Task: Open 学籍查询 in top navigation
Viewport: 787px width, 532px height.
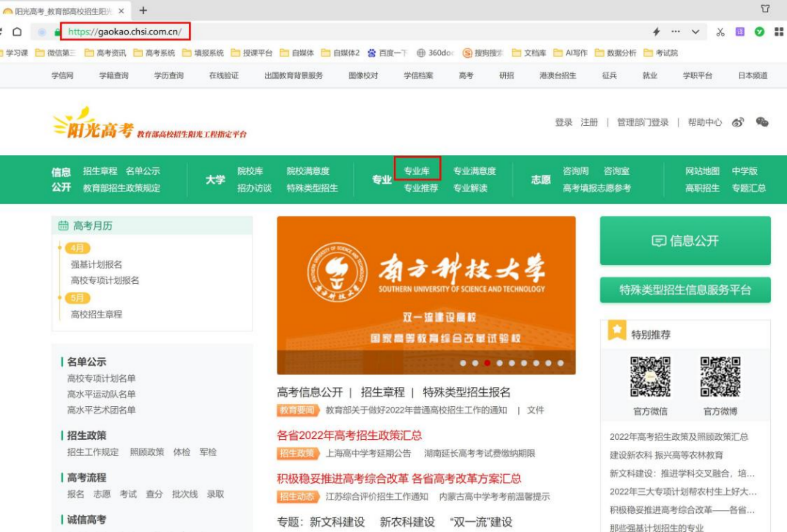Action: (113, 75)
